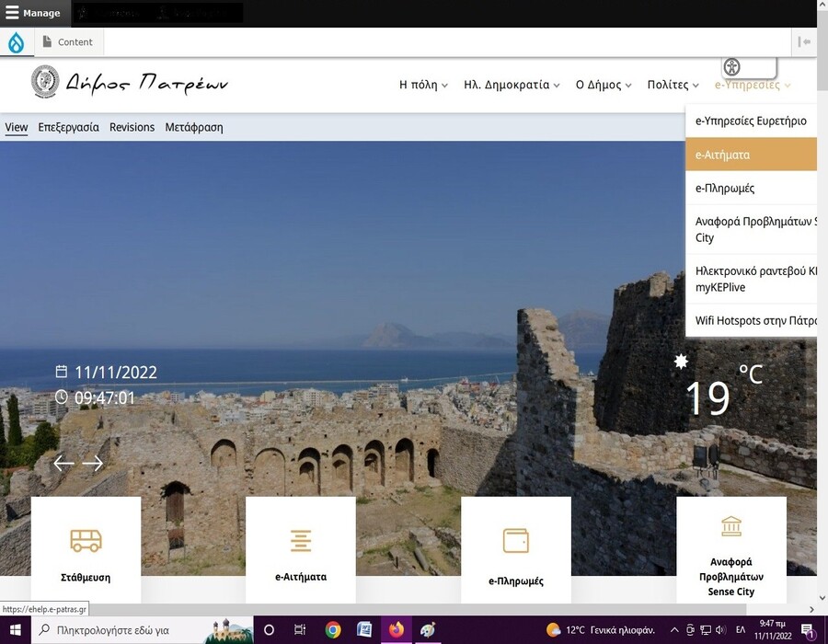Open Firefox from the Windows taskbar

click(x=397, y=630)
